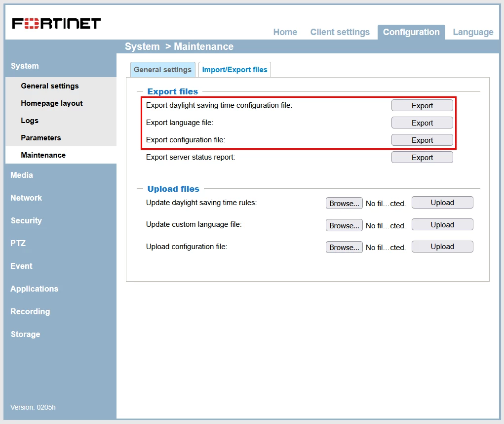Select the Configuration tab

click(x=411, y=32)
